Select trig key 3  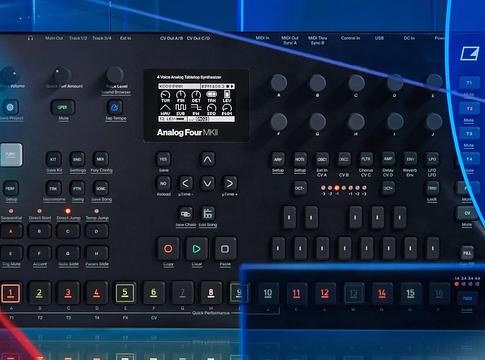tap(68, 293)
